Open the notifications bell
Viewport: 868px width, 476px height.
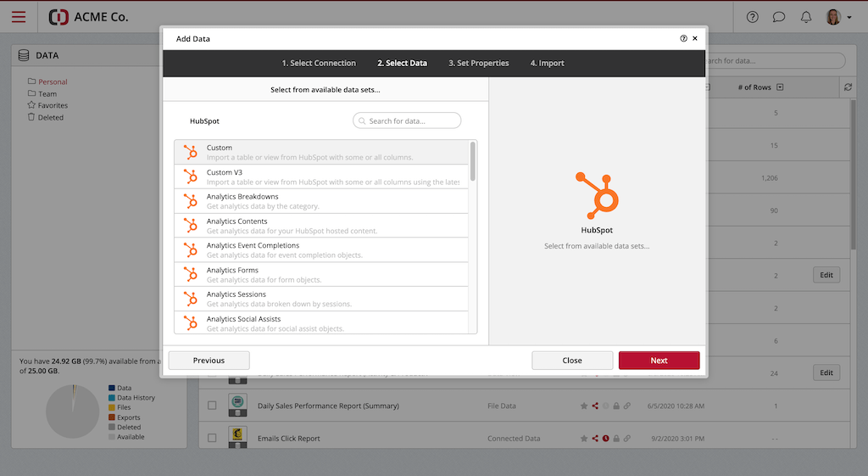click(806, 17)
